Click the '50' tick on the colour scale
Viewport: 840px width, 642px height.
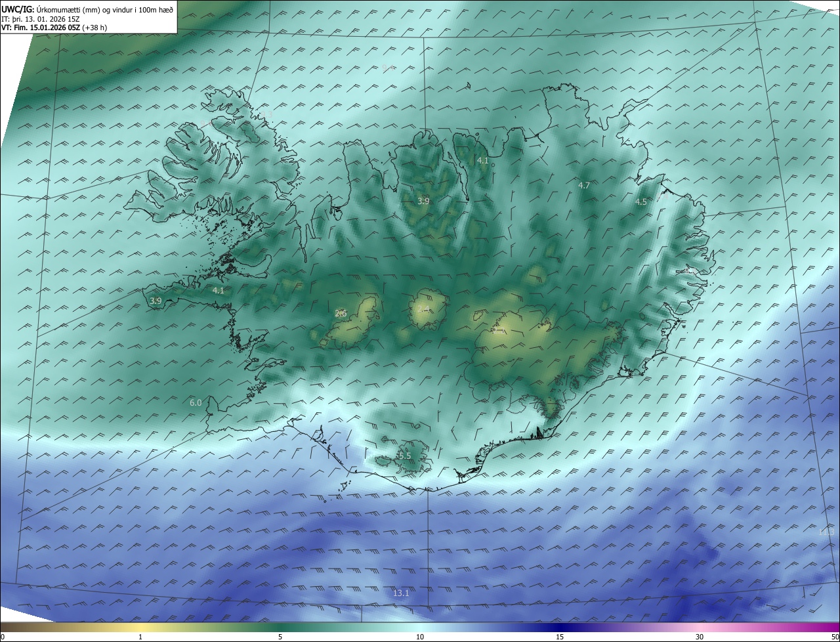[835, 637]
